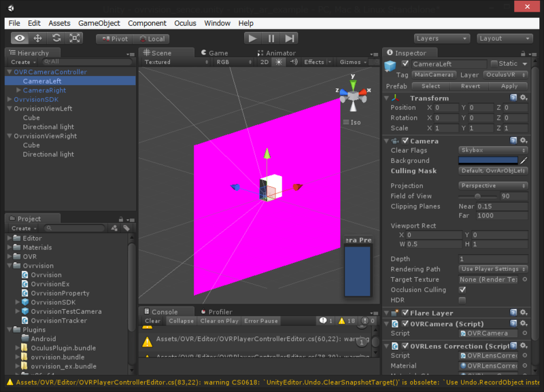Select the Rotate tool
Viewport: 544px width, 392px height.
(x=56, y=38)
